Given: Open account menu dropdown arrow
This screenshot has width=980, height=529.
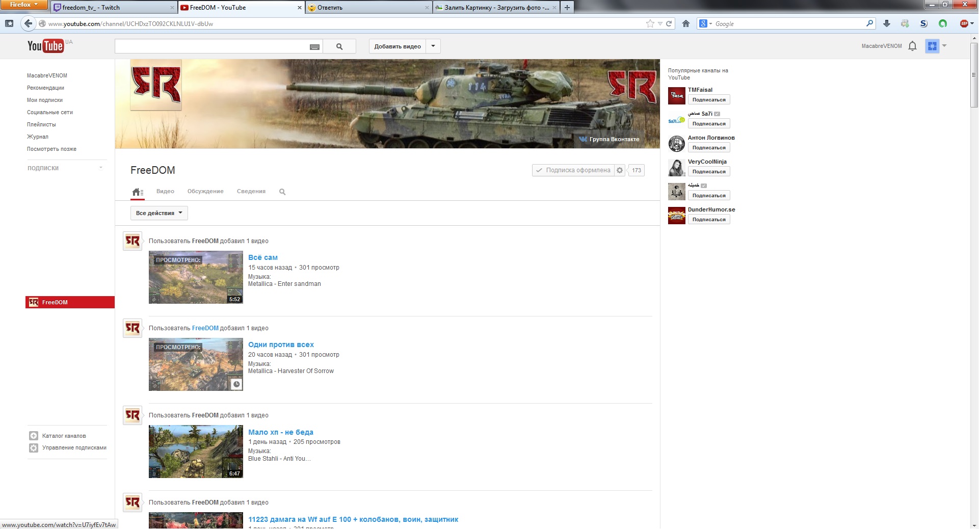Looking at the screenshot, I should click(x=944, y=46).
